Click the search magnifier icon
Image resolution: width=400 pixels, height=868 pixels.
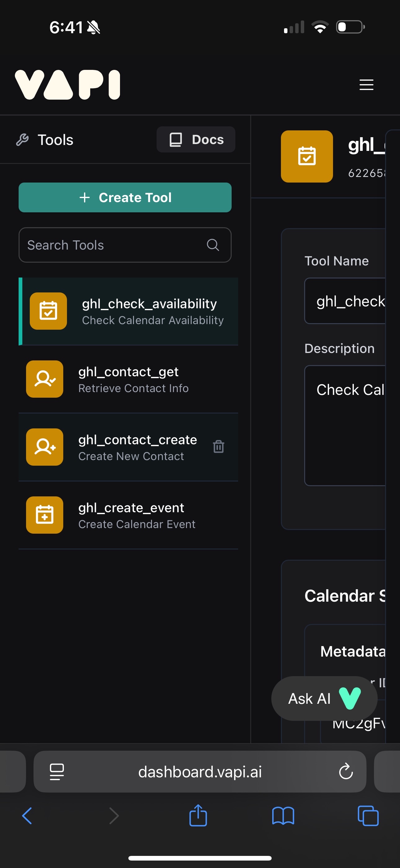point(213,245)
